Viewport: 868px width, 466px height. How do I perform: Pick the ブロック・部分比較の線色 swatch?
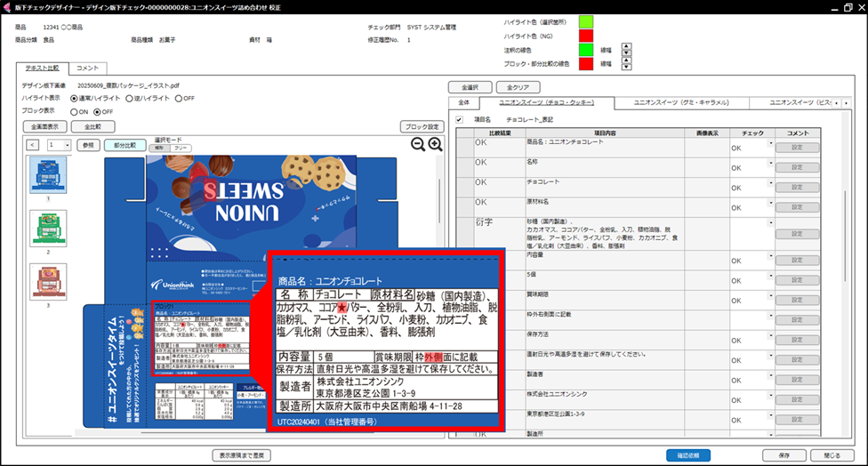[x=586, y=64]
